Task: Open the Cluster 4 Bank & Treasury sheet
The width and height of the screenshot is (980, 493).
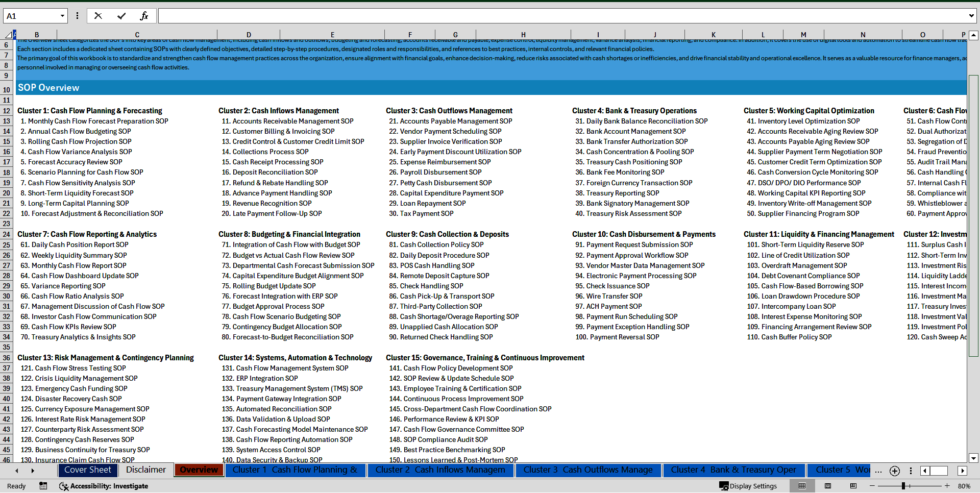Action: coord(733,470)
